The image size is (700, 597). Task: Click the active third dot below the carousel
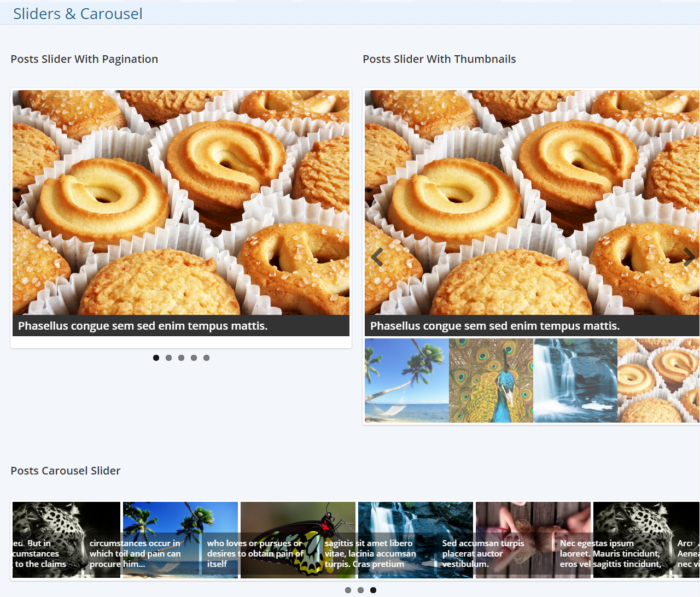point(373,590)
